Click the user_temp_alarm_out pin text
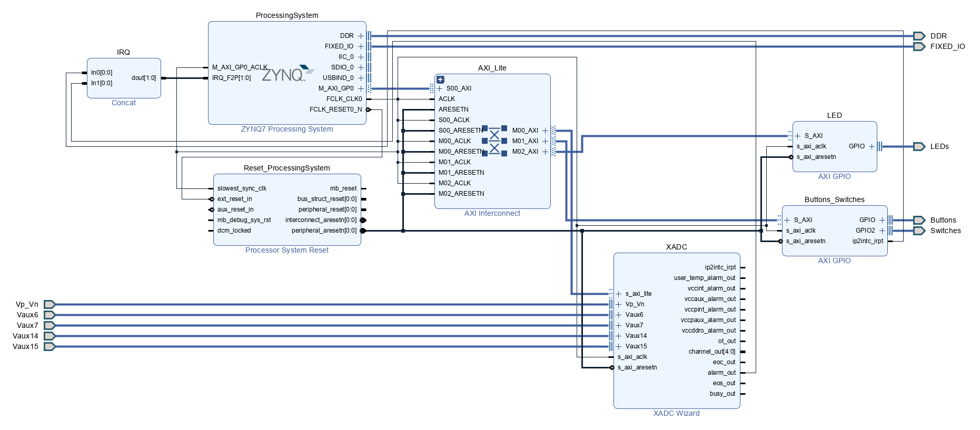This screenshot has width=980, height=430. pos(705,278)
